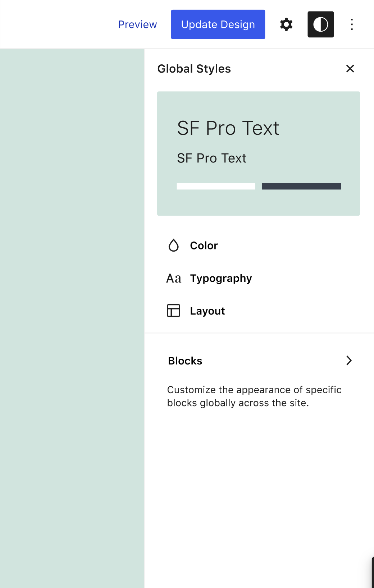Click the Blocks description text
374x588 pixels.
(254, 396)
